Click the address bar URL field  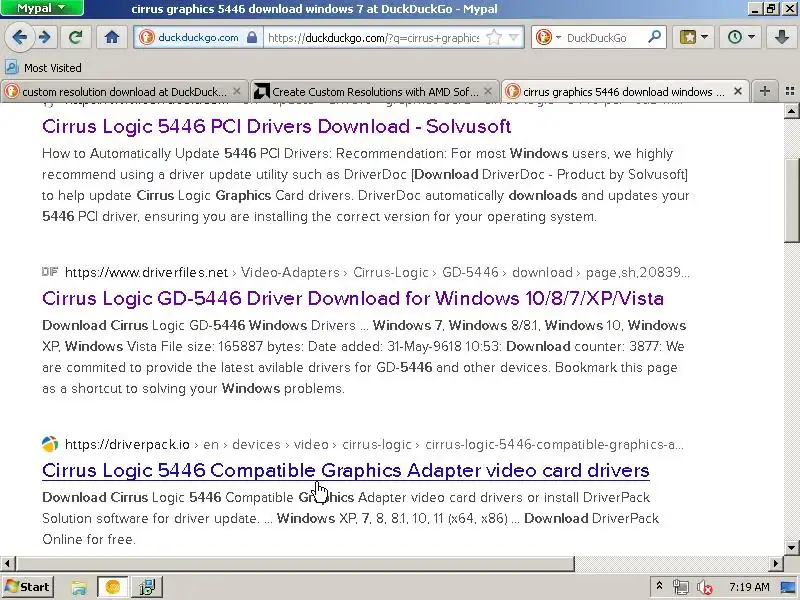(373, 37)
